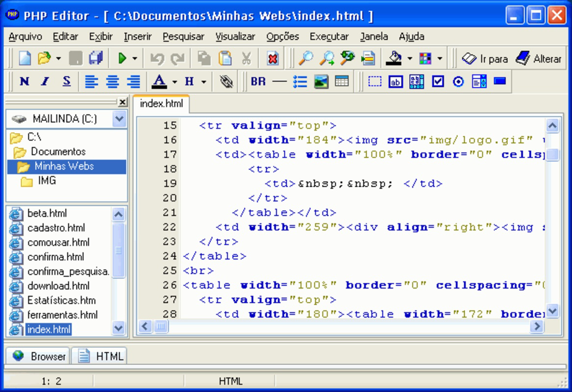Screen dimensions: 572x392
Task: Click the green Run button icon
Action: pyautogui.click(x=122, y=59)
